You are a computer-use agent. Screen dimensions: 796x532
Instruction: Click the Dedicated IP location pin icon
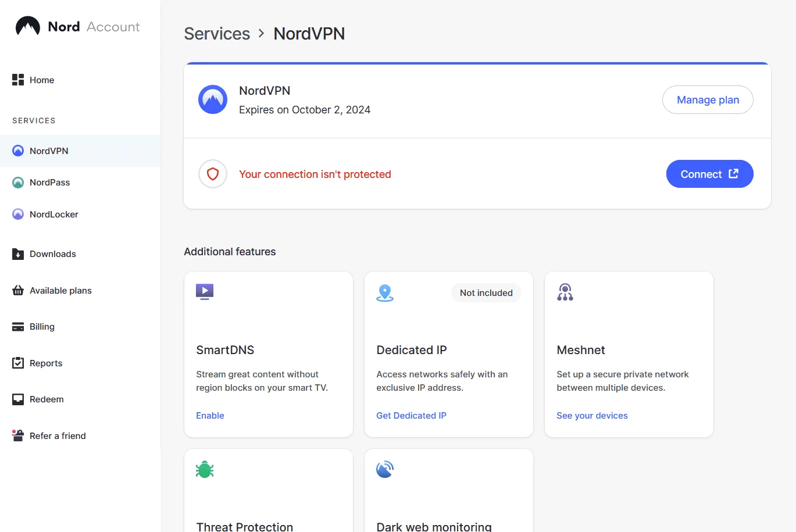pyautogui.click(x=385, y=293)
